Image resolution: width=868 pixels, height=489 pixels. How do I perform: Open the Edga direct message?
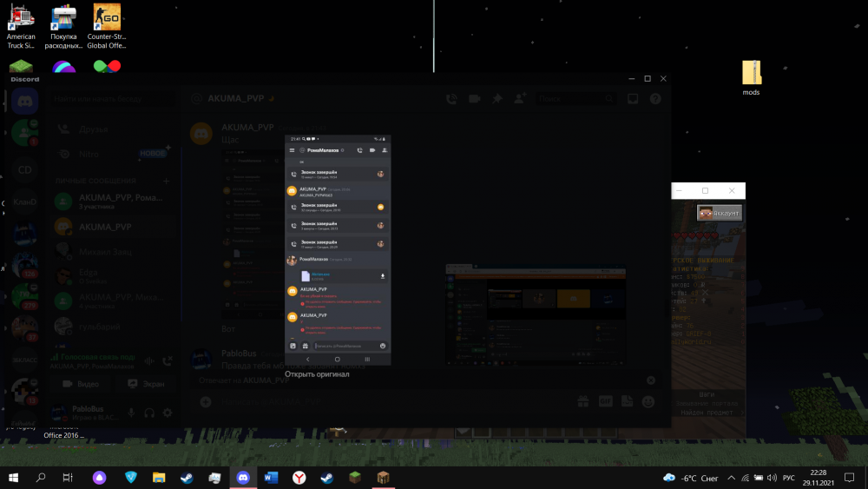[x=113, y=276]
